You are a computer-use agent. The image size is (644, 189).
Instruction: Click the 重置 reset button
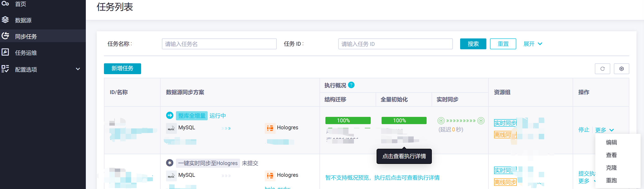coord(503,44)
